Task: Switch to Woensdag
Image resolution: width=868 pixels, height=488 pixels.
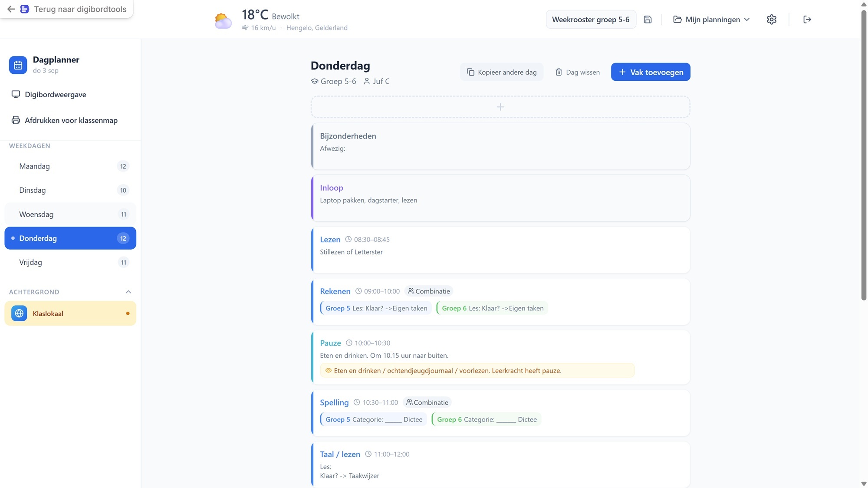Action: [70, 214]
